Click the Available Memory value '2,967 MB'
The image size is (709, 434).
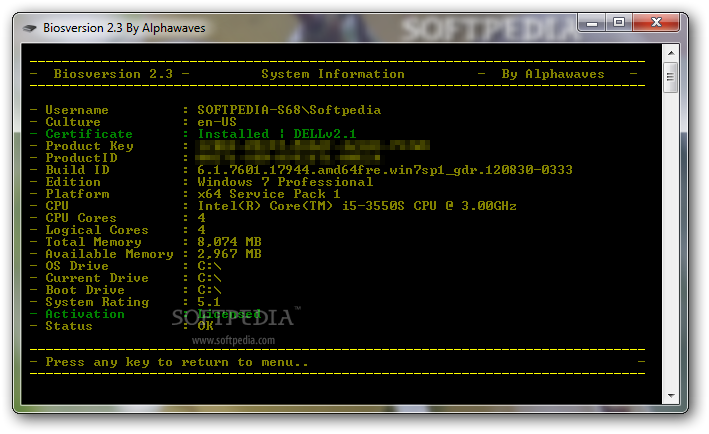tap(229, 254)
